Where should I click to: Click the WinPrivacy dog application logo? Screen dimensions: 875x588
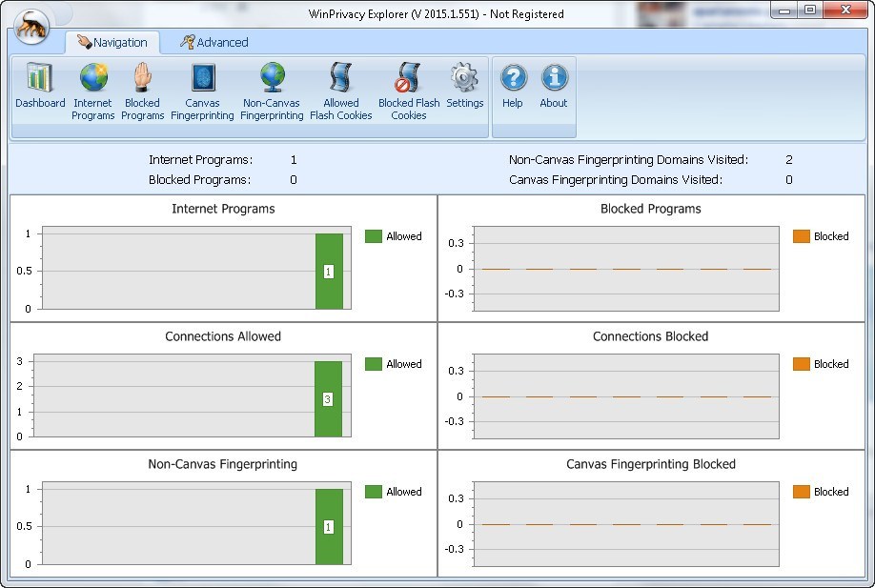(31, 27)
